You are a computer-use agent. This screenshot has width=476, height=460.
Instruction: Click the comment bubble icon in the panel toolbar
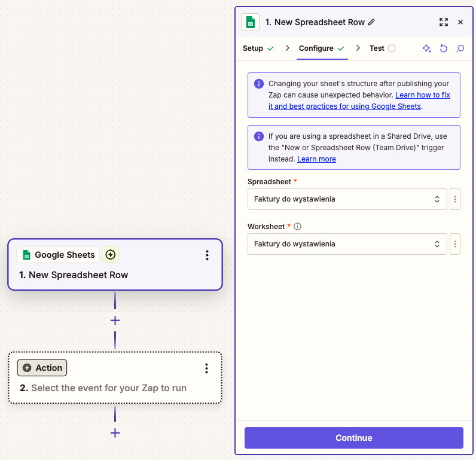pyautogui.click(x=460, y=48)
